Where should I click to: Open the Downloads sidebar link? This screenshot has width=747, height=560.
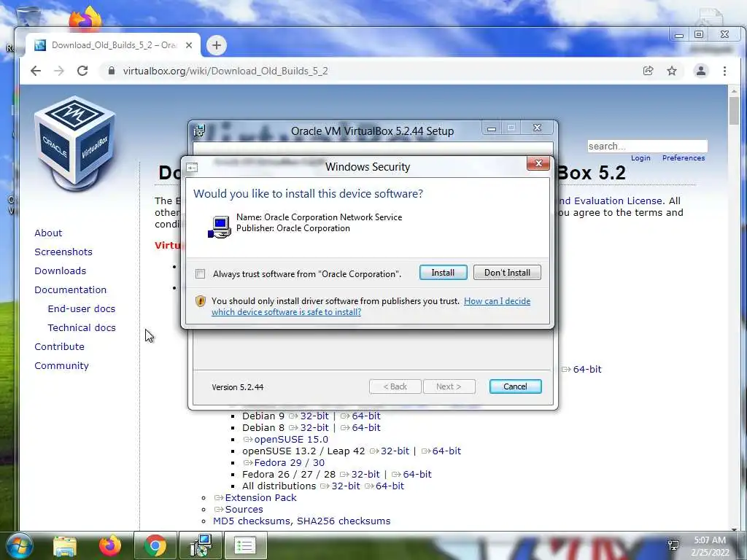[60, 271]
